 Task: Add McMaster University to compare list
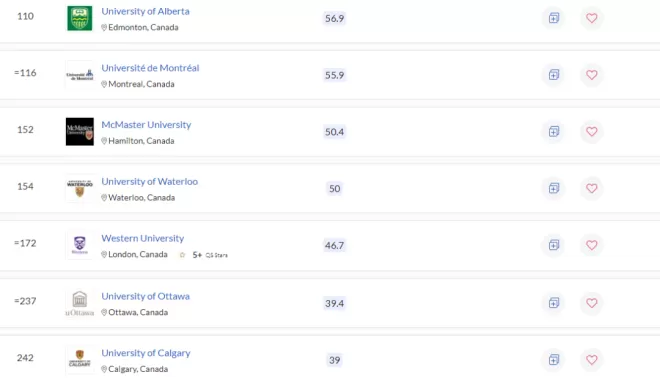point(554,132)
